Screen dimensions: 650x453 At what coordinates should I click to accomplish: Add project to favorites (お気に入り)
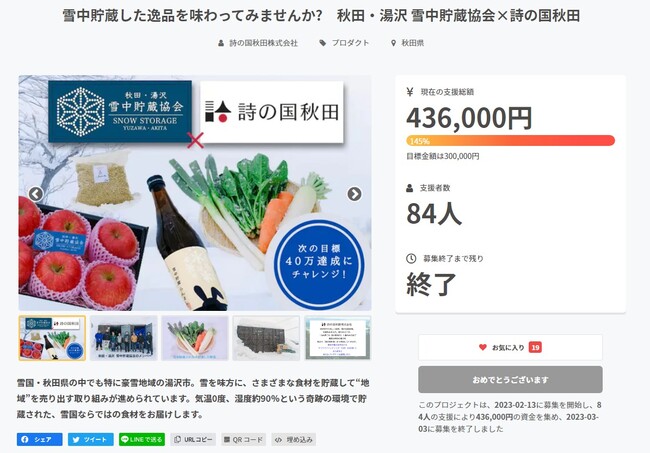tap(510, 347)
